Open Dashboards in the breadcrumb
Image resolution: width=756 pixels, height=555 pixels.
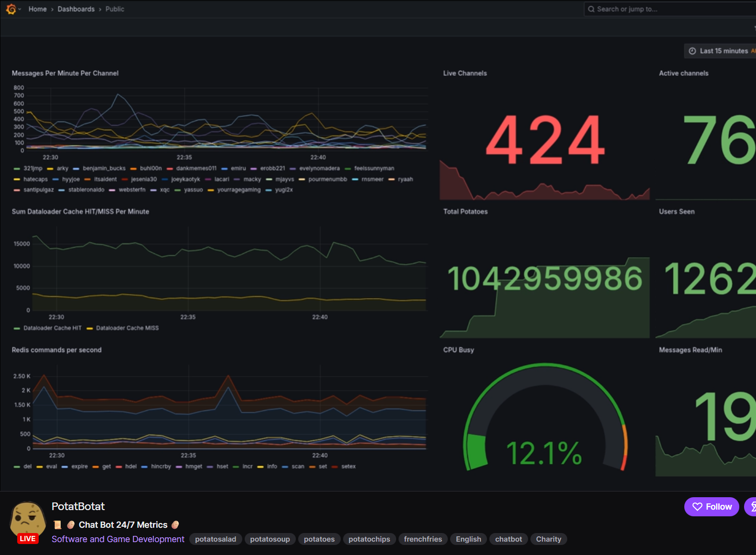tap(76, 9)
